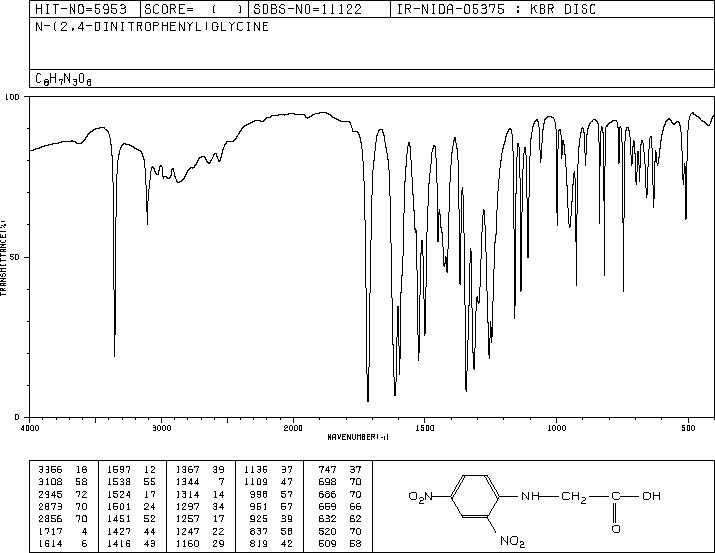Screen dimensions: 715x553
Task: Click the 1160 wavenumber value
Action: pos(187,544)
